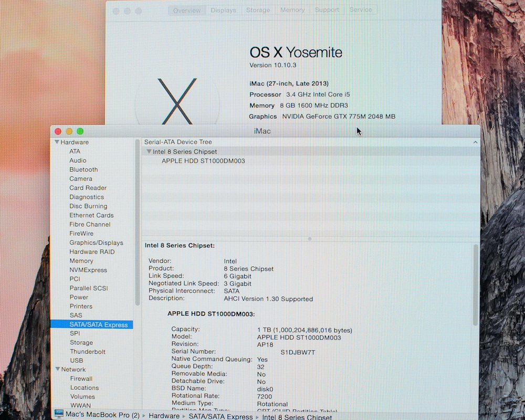
Task: Click the computer icon in path bar
Action: point(59,414)
